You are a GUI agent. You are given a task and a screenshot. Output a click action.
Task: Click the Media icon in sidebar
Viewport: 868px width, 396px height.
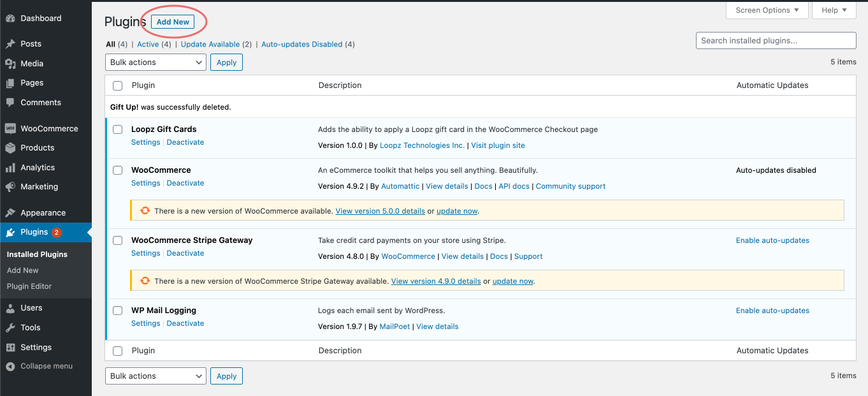(10, 64)
